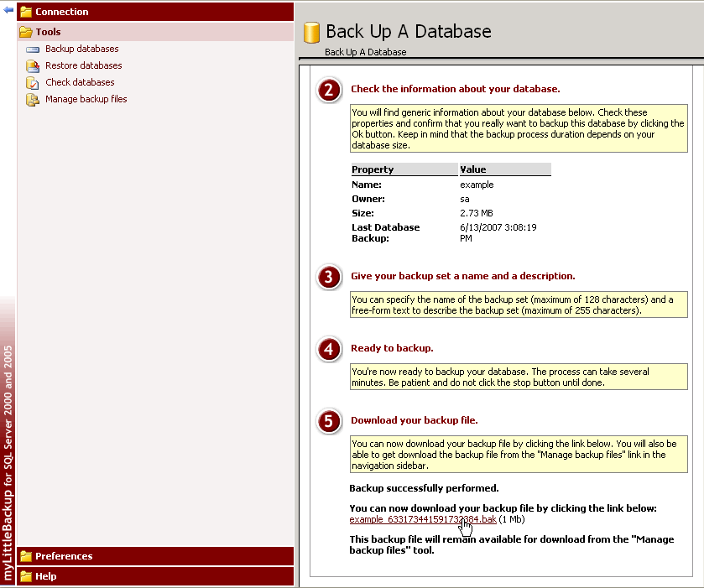Viewport: 704px width, 588px height.
Task: Click the Help folder icon
Action: pyautogui.click(x=26, y=576)
